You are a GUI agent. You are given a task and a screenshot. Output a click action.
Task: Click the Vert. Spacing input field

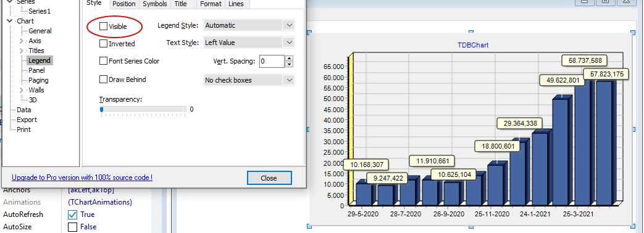pos(272,61)
